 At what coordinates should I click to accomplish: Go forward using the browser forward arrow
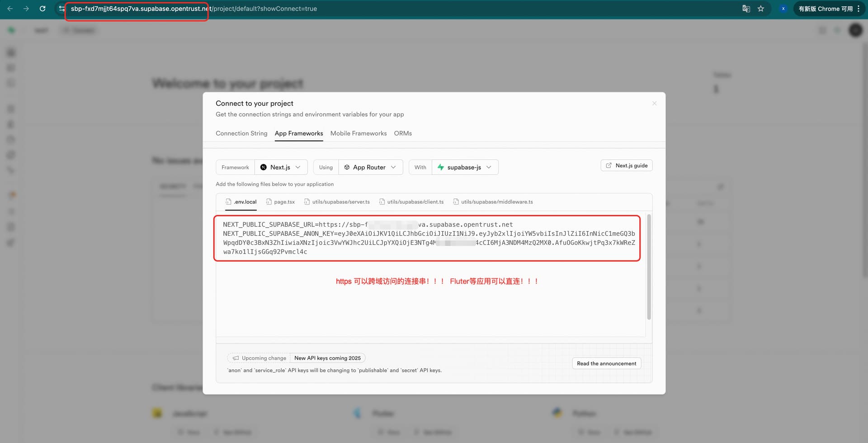click(26, 9)
